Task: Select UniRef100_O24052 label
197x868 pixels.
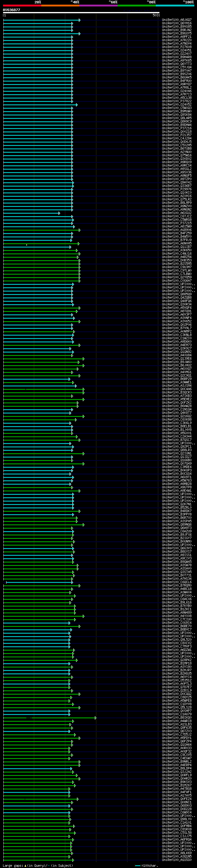Action: (x=177, y=104)
